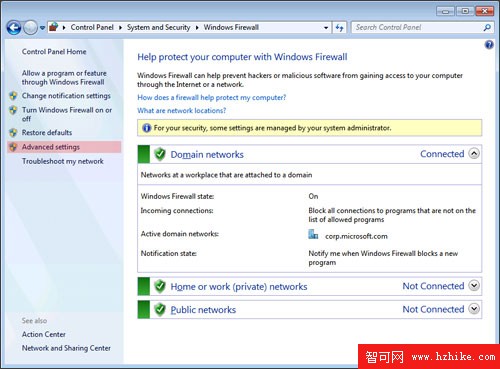Open Network and Sharing Center
This screenshot has height=369, width=500.
pyautogui.click(x=66, y=348)
